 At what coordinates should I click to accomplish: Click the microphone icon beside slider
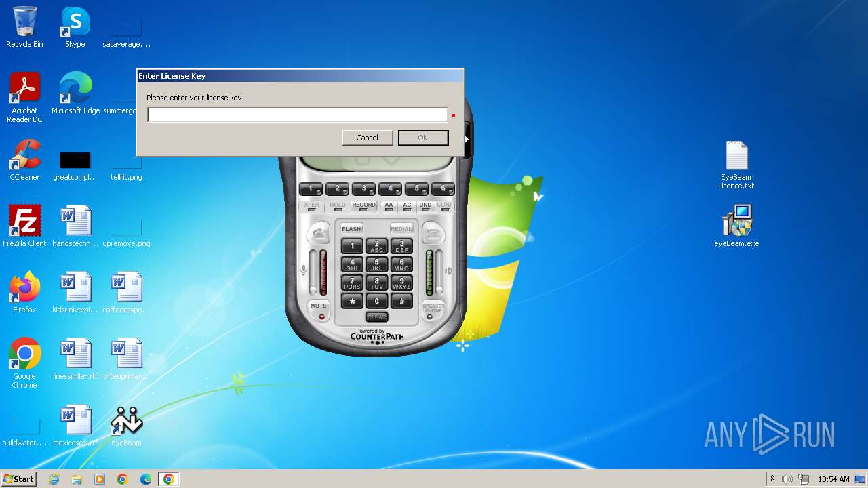(x=304, y=270)
